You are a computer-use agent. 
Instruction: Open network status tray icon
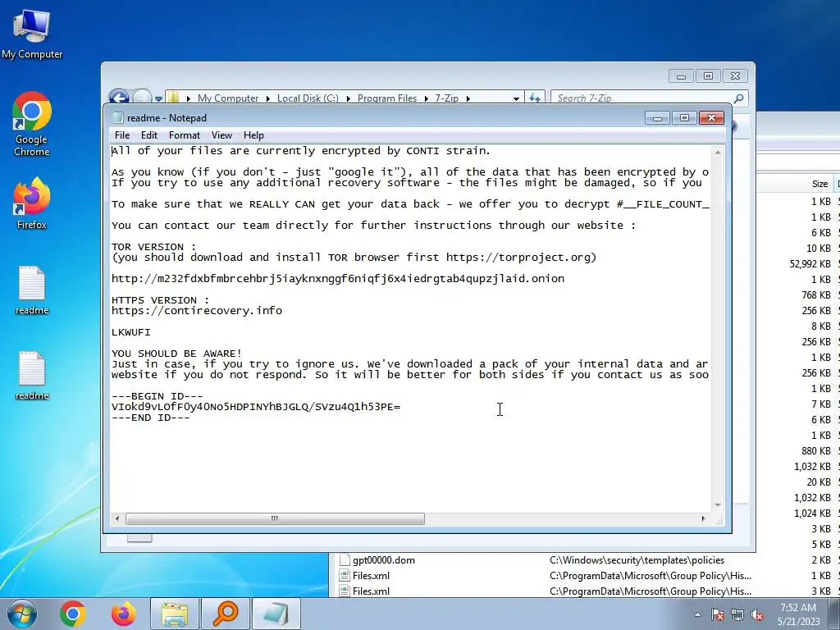tap(737, 614)
